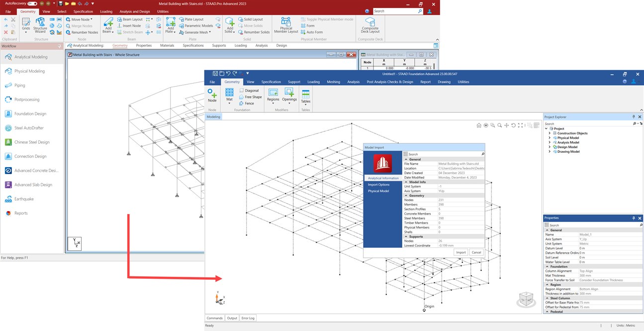Expand Design Model tree node

pyautogui.click(x=550, y=147)
